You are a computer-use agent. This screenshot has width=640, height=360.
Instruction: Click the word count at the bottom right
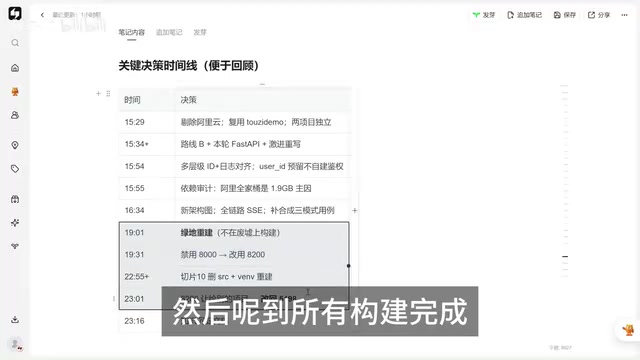560,348
